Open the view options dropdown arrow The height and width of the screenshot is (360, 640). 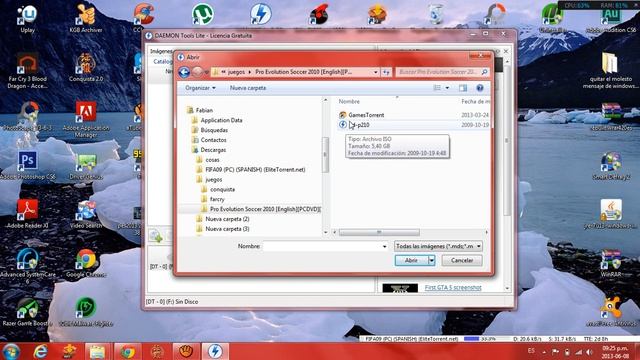point(447,88)
